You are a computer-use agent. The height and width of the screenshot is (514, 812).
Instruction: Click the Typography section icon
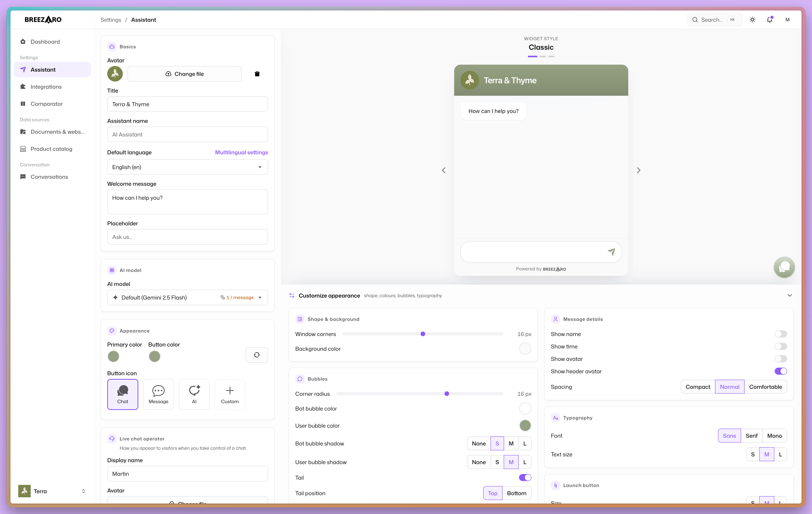555,418
